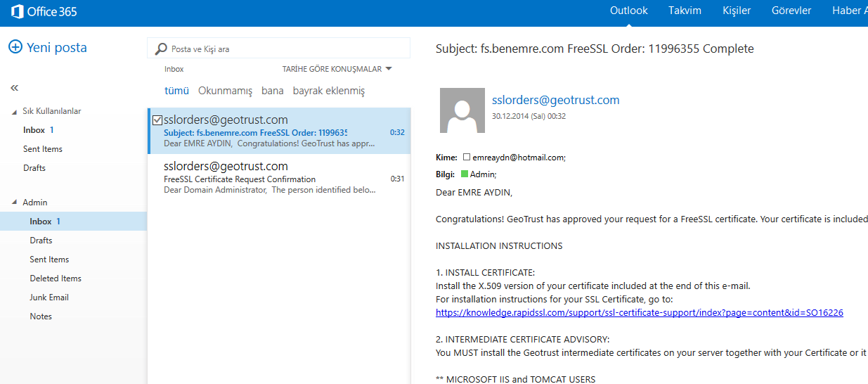
Task: Click the message date 30.12.2014 (Sal) 00:32
Action: pyautogui.click(x=529, y=116)
